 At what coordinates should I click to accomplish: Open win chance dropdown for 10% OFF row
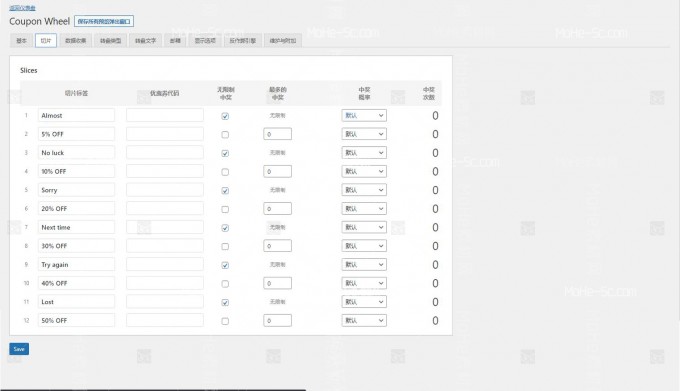(x=364, y=171)
